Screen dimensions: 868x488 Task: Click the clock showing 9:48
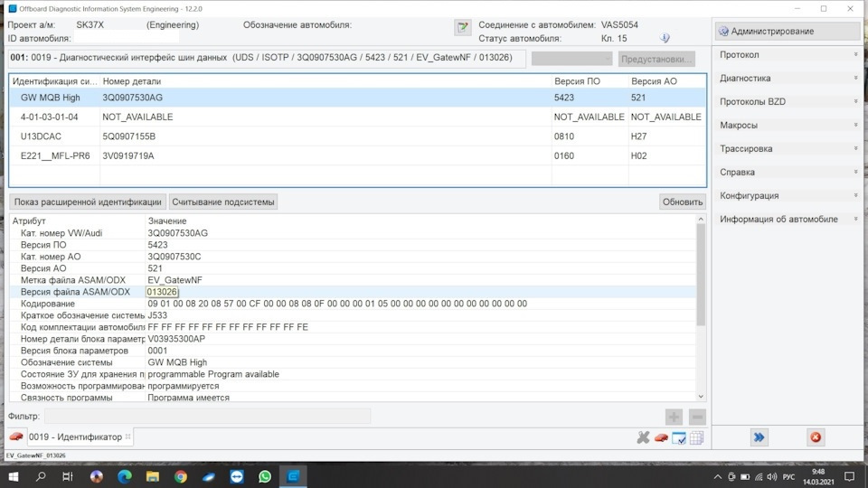818,472
